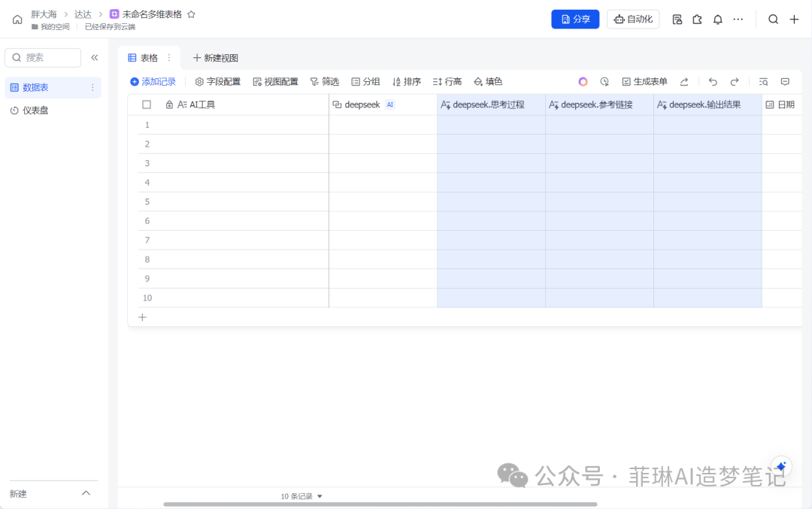Go to 达达 breadcrumb
This screenshot has height=509, width=812.
point(83,14)
